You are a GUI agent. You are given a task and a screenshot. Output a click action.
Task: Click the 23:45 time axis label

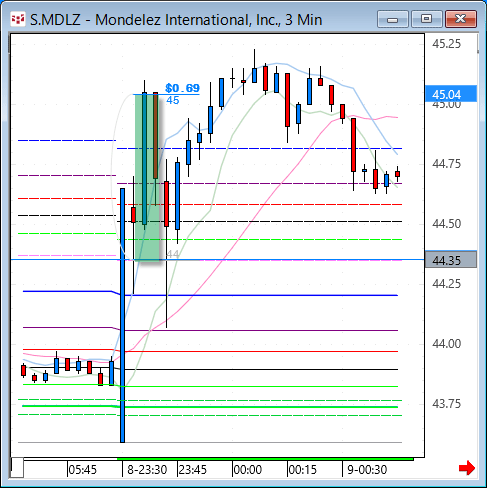(x=193, y=470)
